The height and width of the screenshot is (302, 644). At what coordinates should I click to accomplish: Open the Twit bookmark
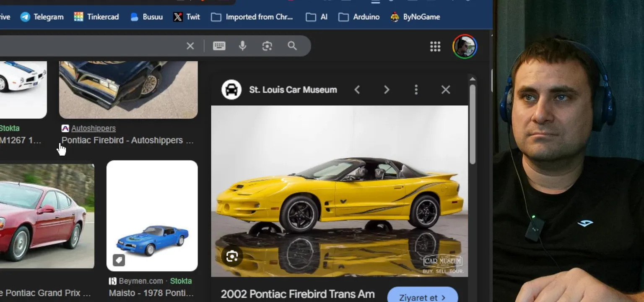click(187, 17)
